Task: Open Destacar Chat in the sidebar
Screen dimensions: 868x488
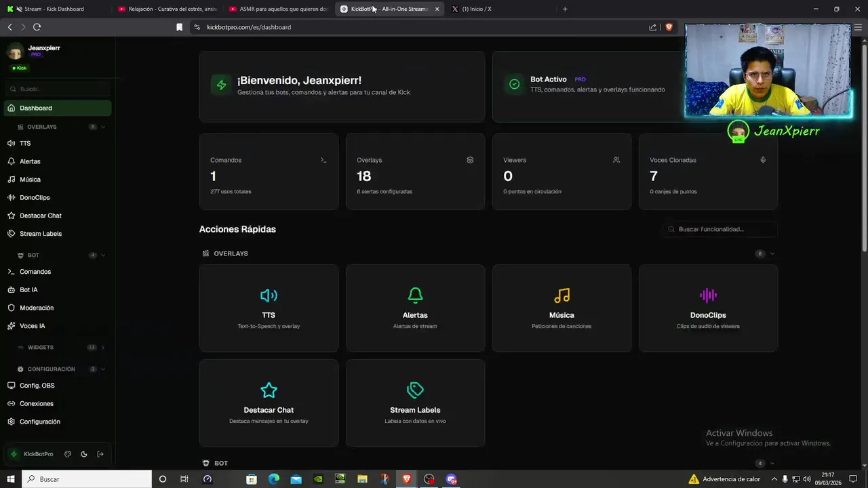Action: (x=58, y=216)
